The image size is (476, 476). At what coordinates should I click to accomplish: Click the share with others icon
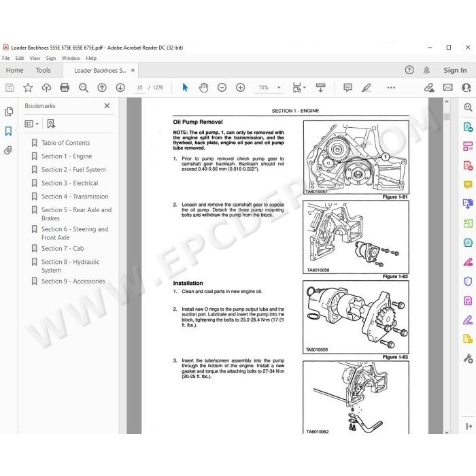[466, 88]
